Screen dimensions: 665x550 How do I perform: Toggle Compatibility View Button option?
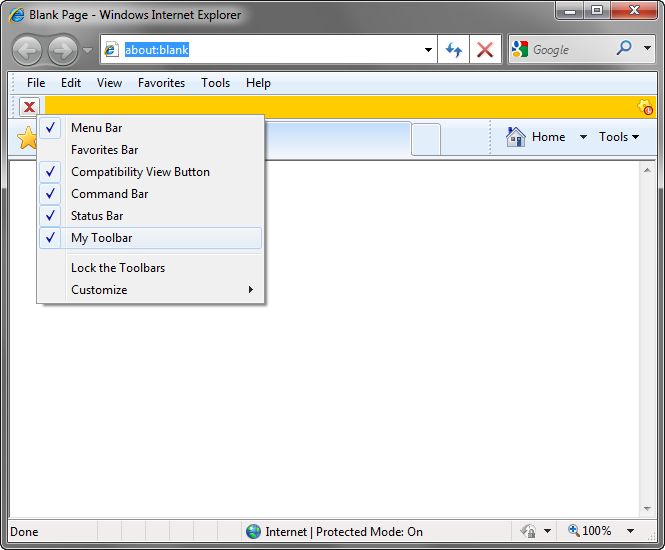coord(151,172)
